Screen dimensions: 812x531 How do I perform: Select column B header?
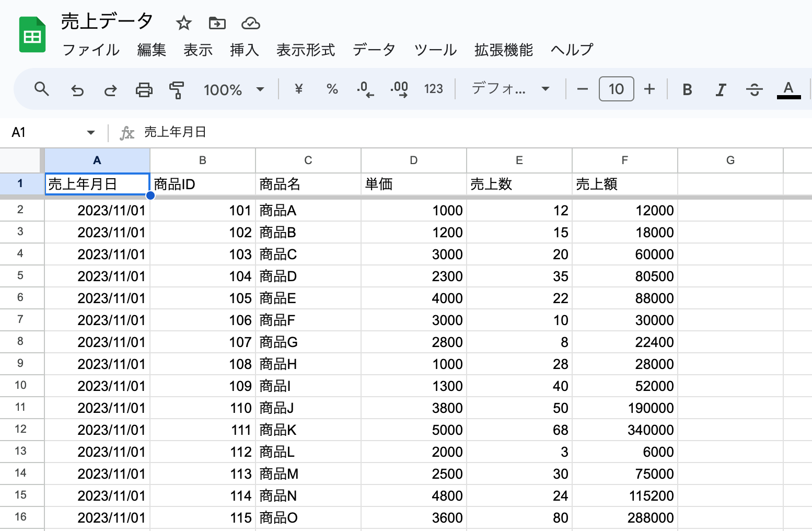tap(203, 160)
